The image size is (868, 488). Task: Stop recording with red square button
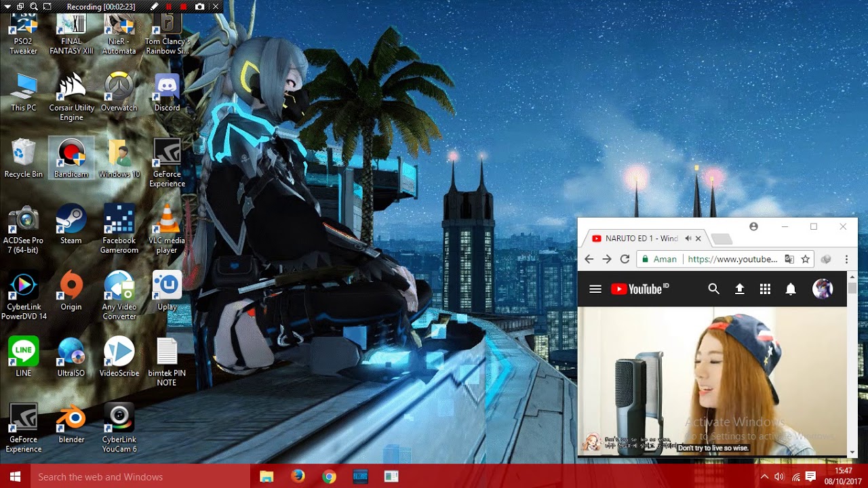183,7
